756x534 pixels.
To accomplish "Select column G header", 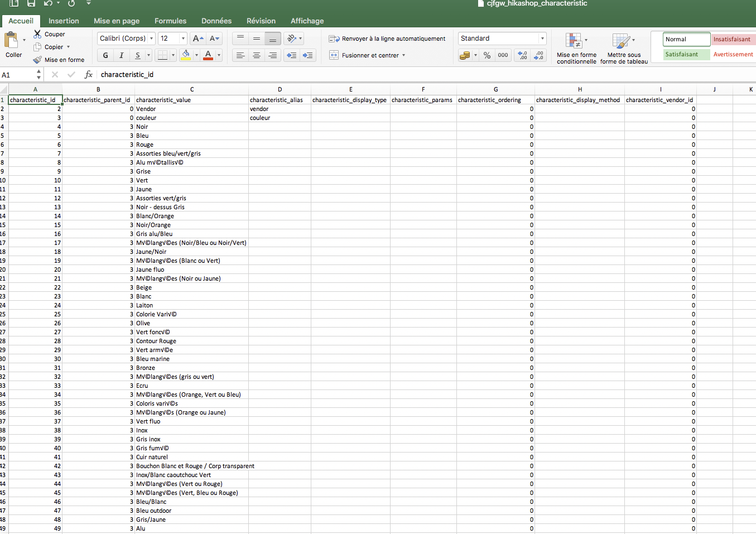I will pos(496,89).
